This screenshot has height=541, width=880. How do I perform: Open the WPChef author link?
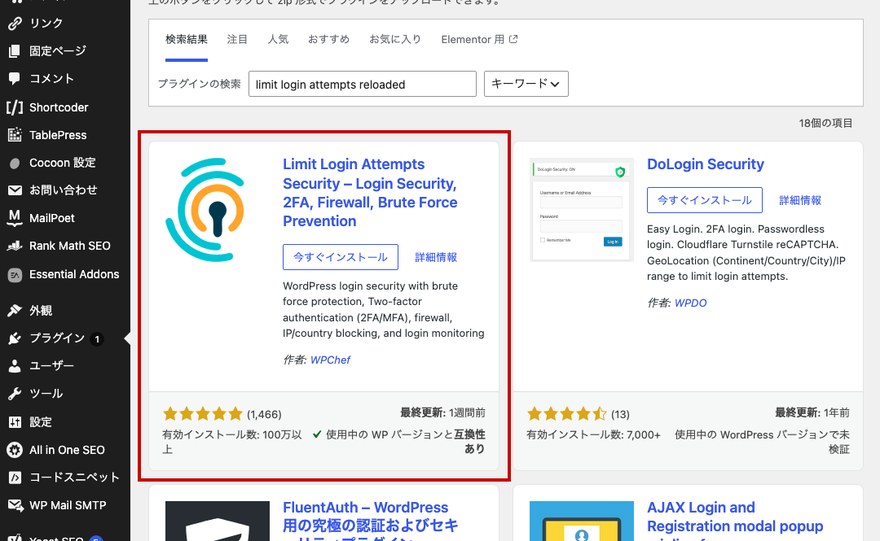pyautogui.click(x=330, y=360)
